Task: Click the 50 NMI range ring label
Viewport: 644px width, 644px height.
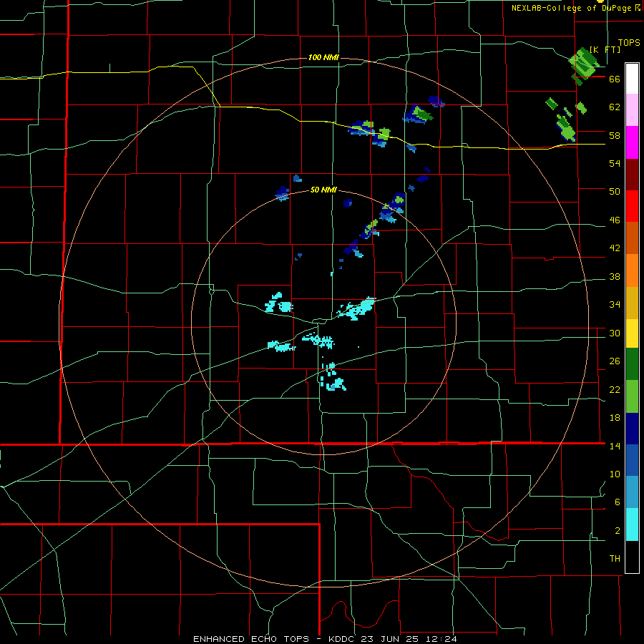Action: [323, 190]
